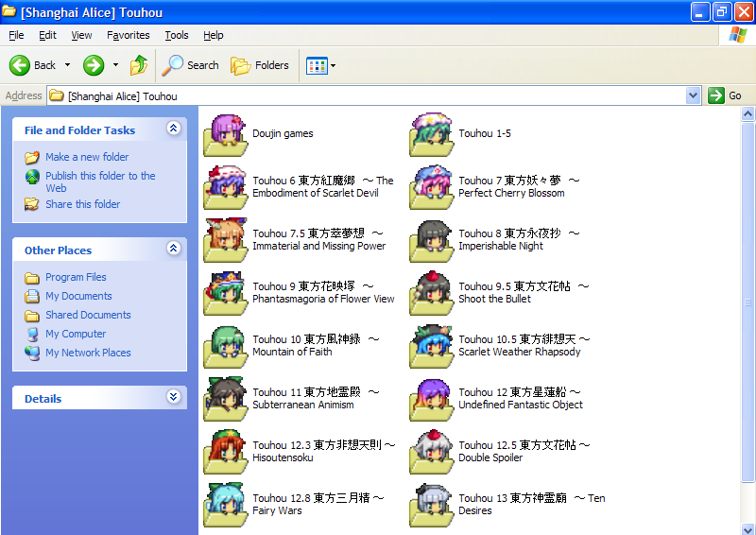Select Touhou 12 Undefined Fantastic Object icon
This screenshot has height=535, width=756.
(x=432, y=400)
